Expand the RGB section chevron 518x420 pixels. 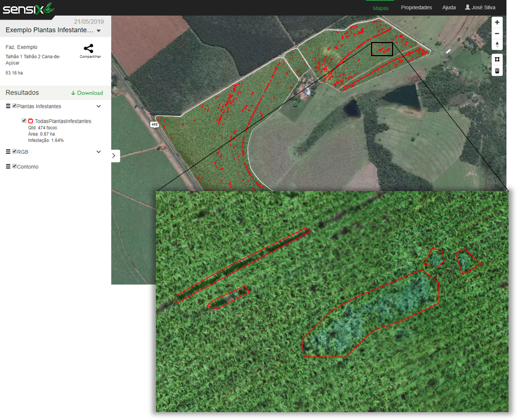[99, 152]
